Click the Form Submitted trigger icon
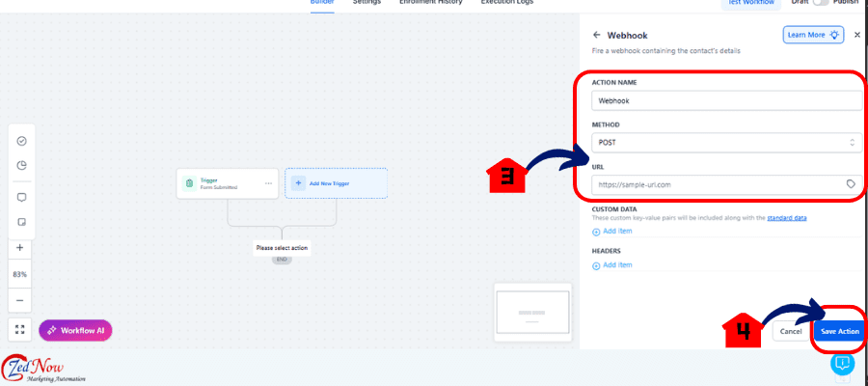This screenshot has height=386, width=868. tap(189, 183)
